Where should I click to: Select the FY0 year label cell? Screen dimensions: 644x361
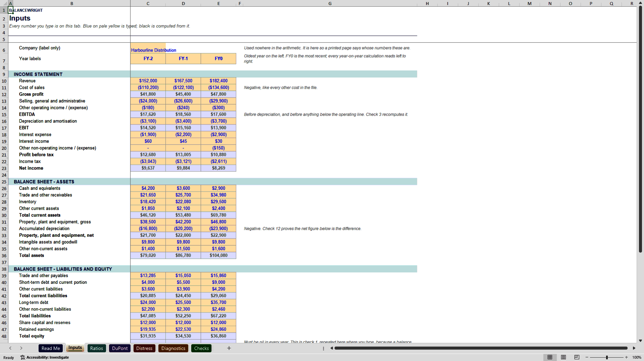(x=218, y=58)
